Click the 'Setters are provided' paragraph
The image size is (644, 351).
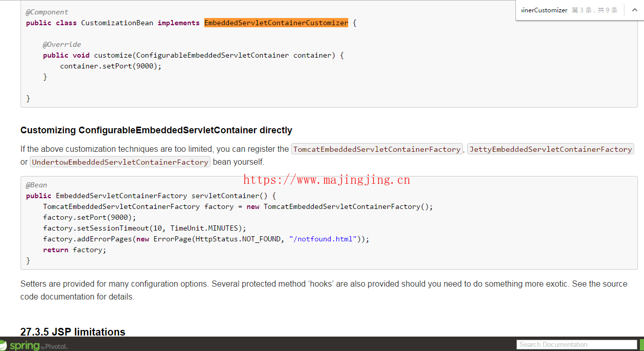[324, 290]
